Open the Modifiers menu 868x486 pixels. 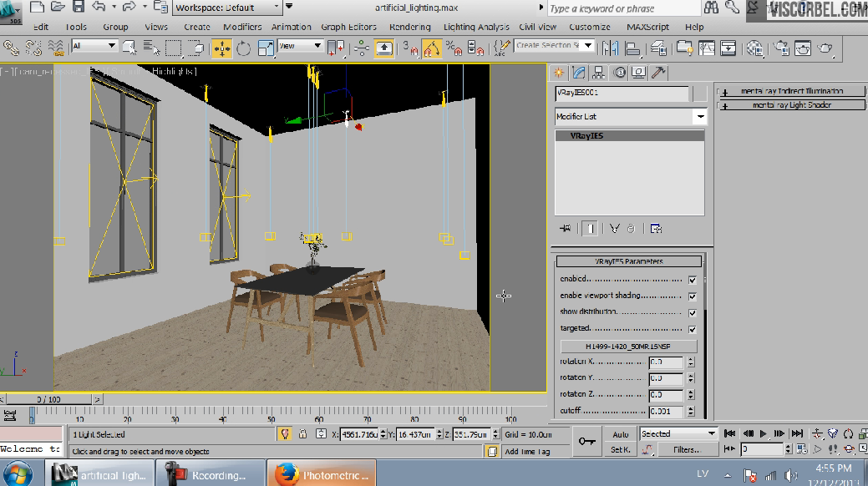[242, 27]
